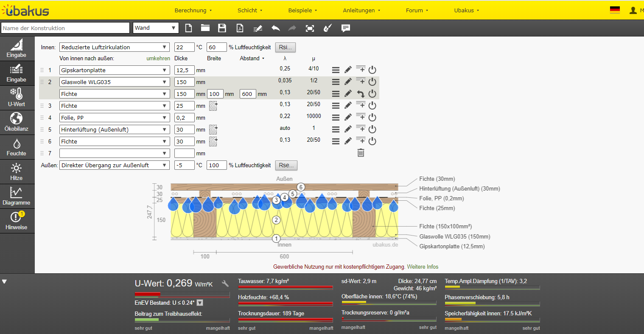Toggle the power icon for Glaswolle WLG035 layer
The width and height of the screenshot is (644, 334).
coord(372,81)
